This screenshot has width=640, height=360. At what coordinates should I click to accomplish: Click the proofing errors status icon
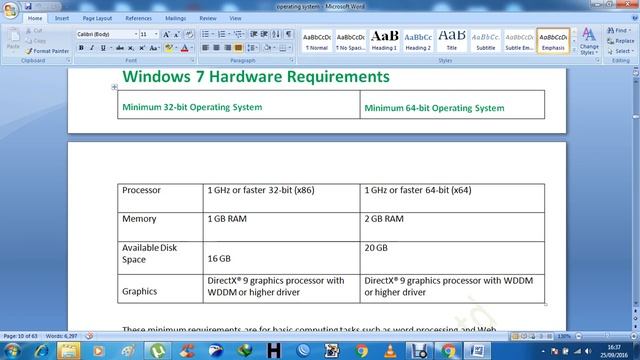[89, 336]
